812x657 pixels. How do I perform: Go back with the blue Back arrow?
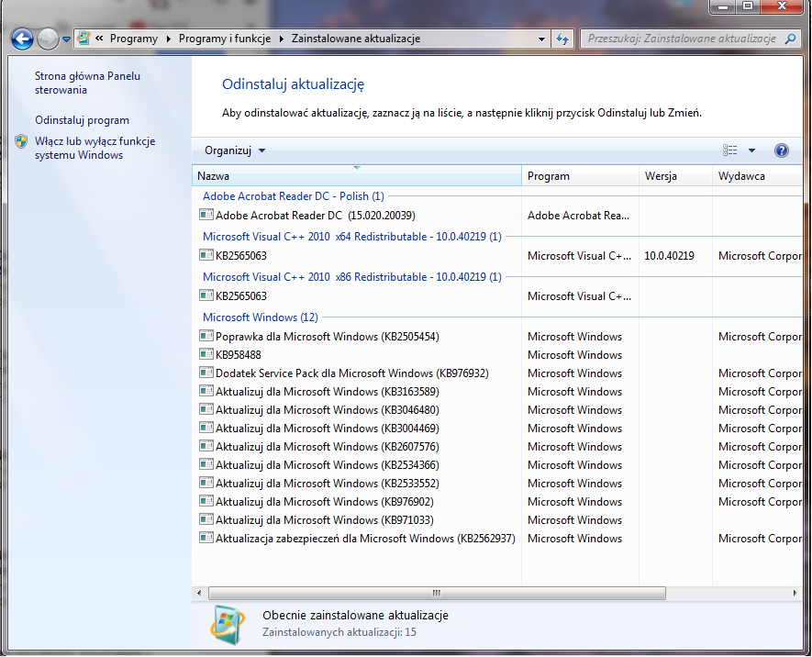22,39
